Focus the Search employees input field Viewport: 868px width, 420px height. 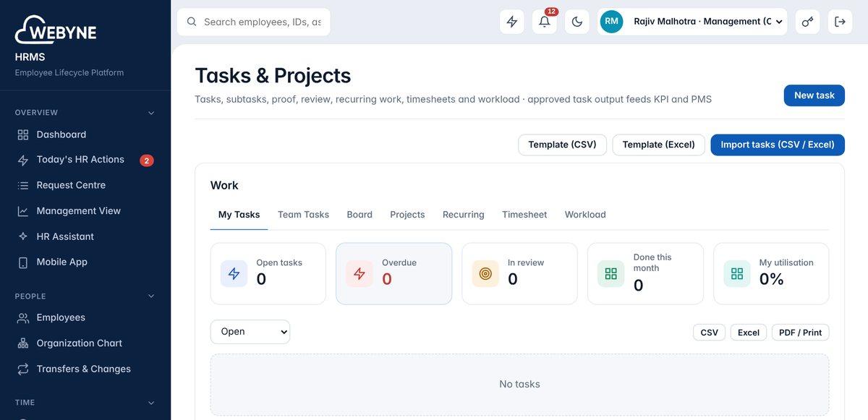pos(254,22)
